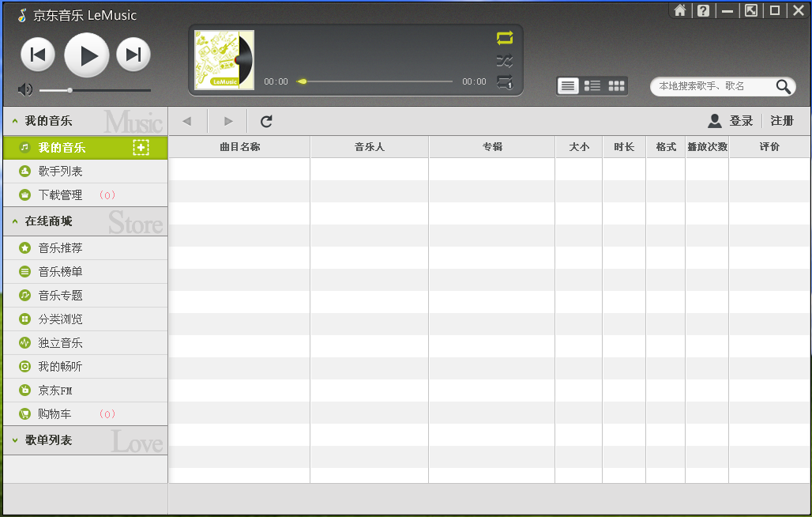Toggle the loop playback mode

pos(505,37)
